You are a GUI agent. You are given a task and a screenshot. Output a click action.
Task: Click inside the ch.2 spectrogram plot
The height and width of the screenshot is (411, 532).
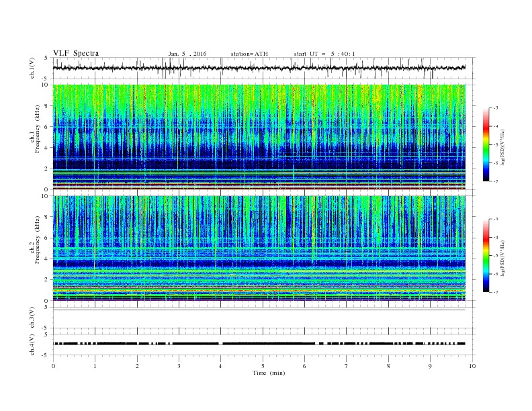tap(259, 248)
